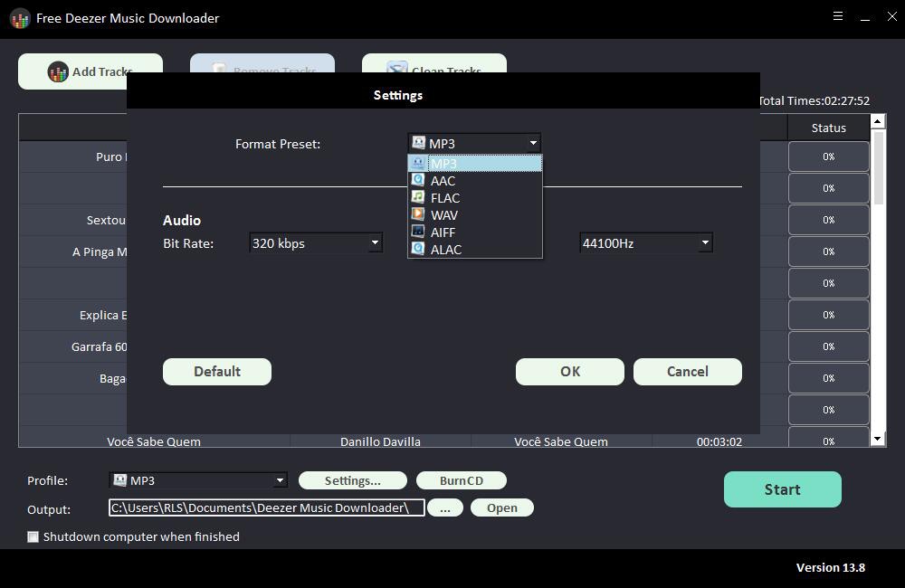Click the Output path input field
Image resolution: width=905 pixels, height=588 pixels.
[x=267, y=507]
